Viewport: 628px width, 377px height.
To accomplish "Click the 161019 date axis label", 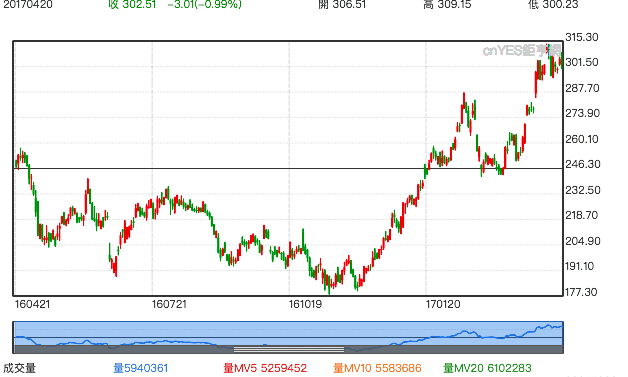I will (305, 304).
